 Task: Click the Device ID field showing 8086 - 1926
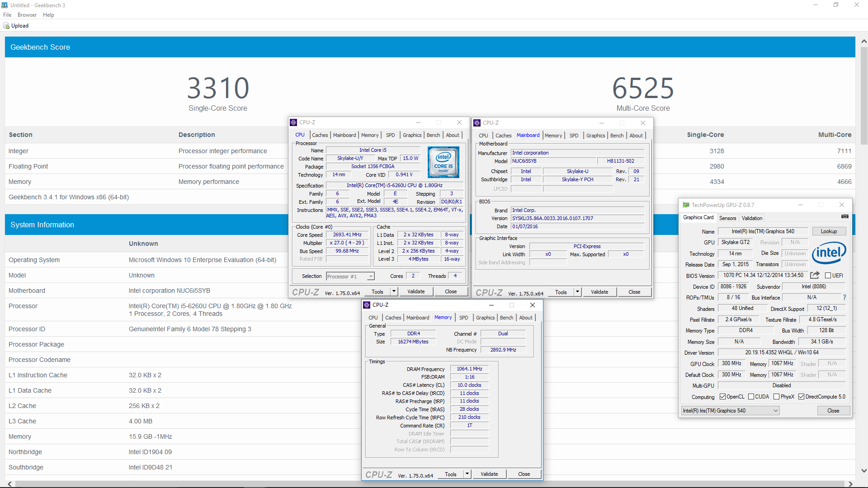[733, 286]
